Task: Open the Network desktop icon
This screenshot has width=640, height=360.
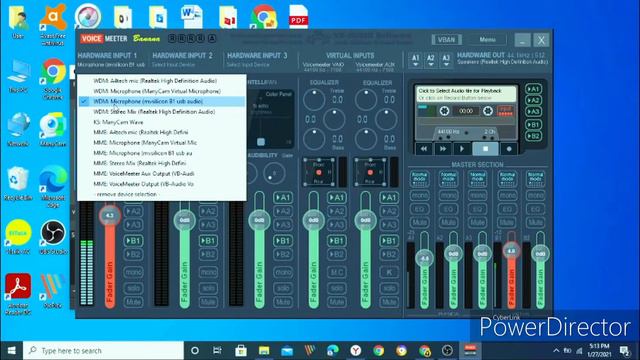Action: click(x=18, y=130)
